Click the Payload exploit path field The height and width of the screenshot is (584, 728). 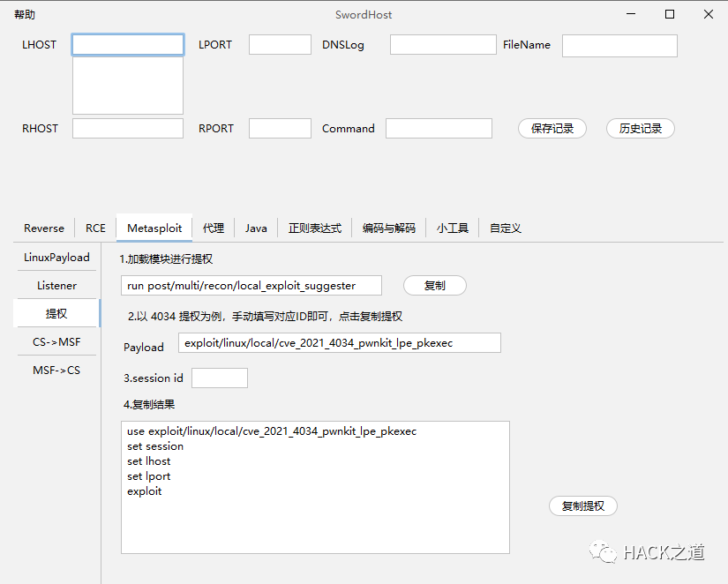click(x=340, y=343)
